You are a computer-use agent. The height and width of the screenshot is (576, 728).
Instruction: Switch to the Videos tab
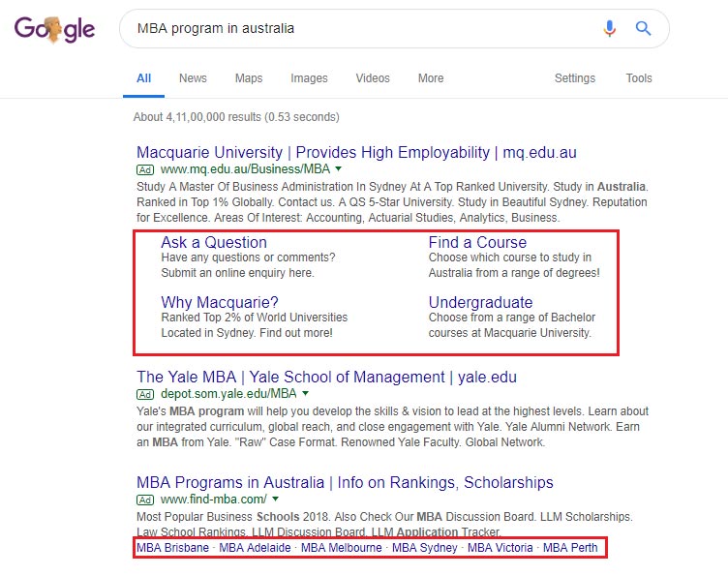click(373, 78)
